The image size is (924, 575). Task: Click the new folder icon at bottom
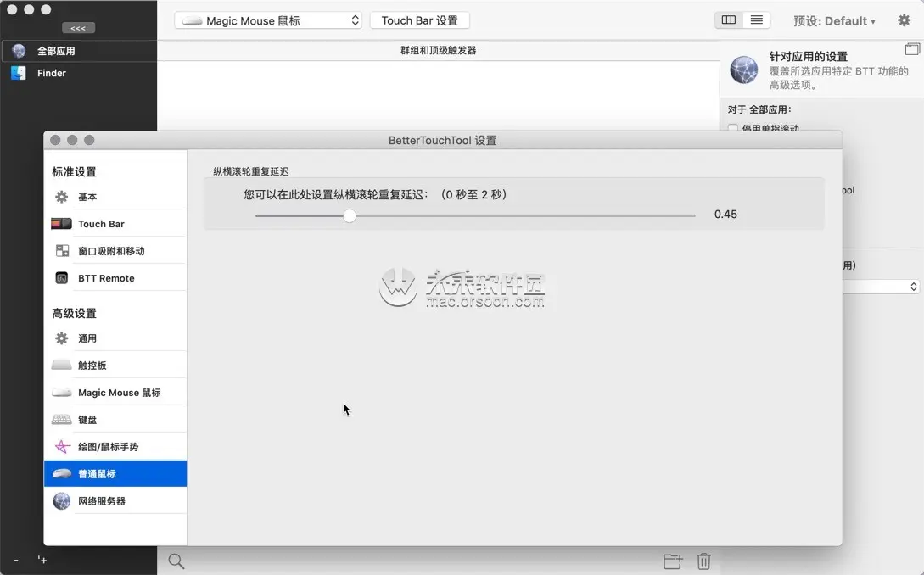pos(672,561)
